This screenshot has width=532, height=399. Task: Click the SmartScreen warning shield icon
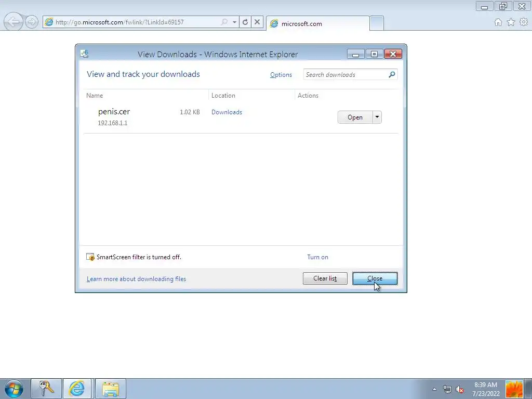click(x=90, y=257)
